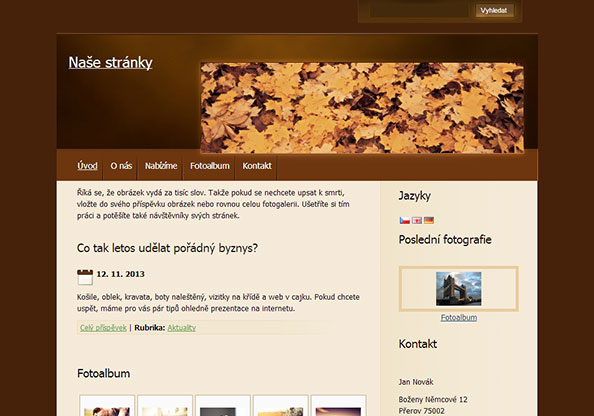
Task: Switch to the English flag language icon
Action: coord(417,221)
